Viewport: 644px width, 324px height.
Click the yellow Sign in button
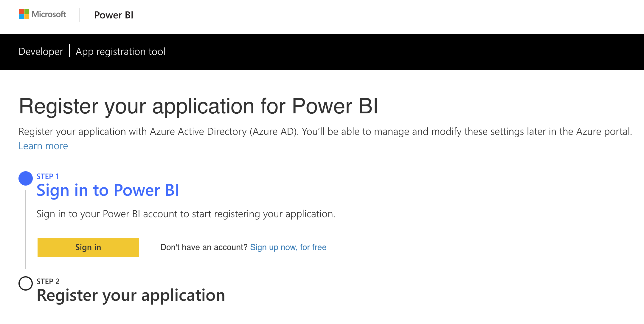coord(88,247)
